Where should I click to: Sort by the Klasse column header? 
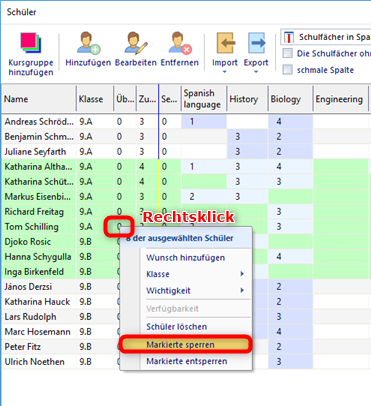pyautogui.click(x=95, y=99)
